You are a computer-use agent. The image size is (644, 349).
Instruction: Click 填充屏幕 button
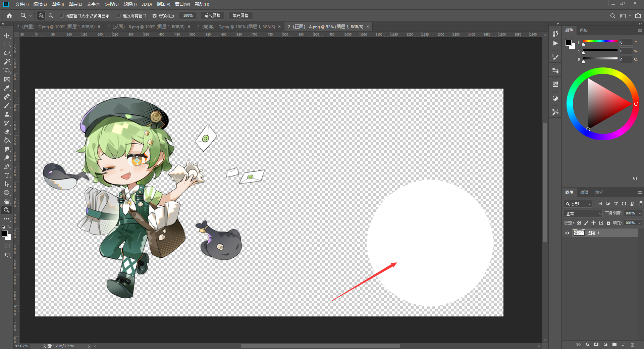[240, 15]
